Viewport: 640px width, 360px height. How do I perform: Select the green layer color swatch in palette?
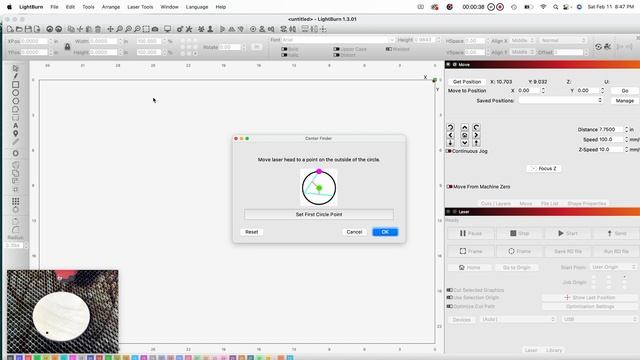point(37,358)
